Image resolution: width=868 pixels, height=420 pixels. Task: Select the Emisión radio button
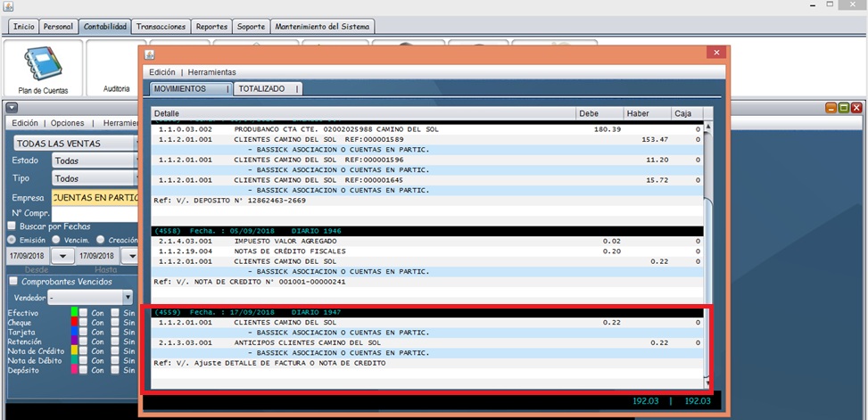tap(12, 239)
